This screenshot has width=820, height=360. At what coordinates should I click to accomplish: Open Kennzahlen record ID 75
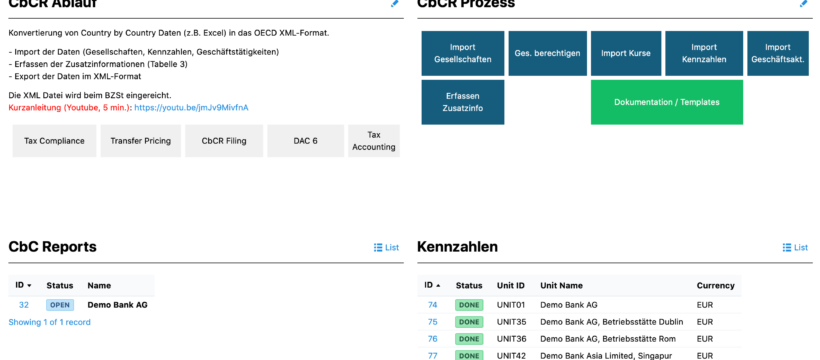coord(432,322)
